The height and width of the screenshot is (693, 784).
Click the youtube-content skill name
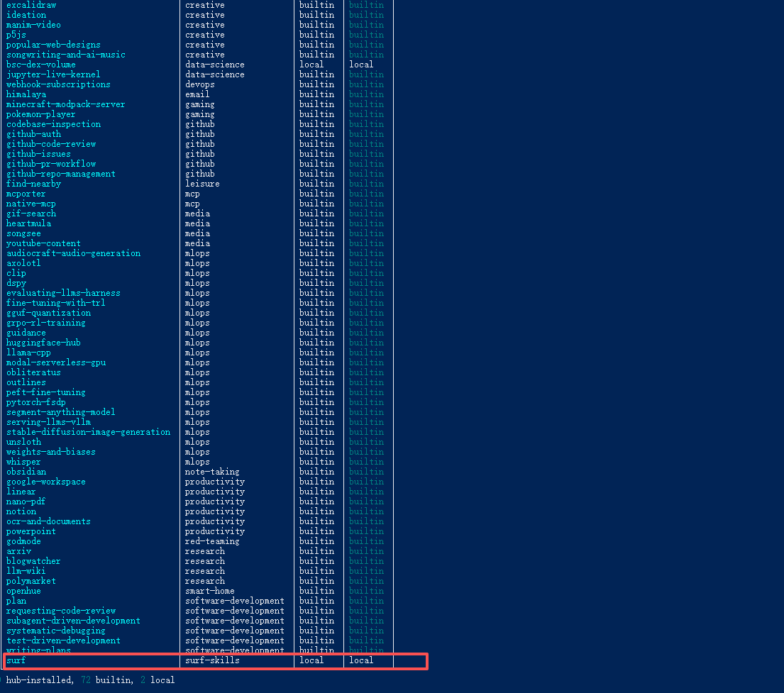coord(43,243)
